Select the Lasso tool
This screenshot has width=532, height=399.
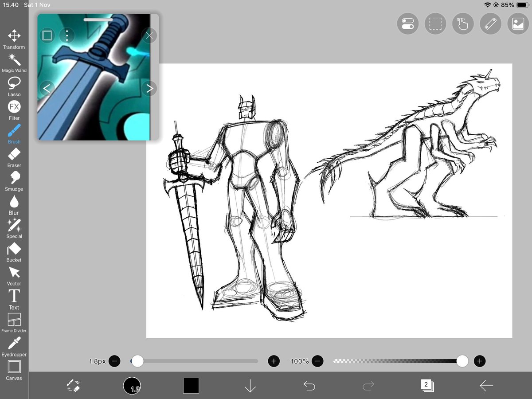coord(14,86)
